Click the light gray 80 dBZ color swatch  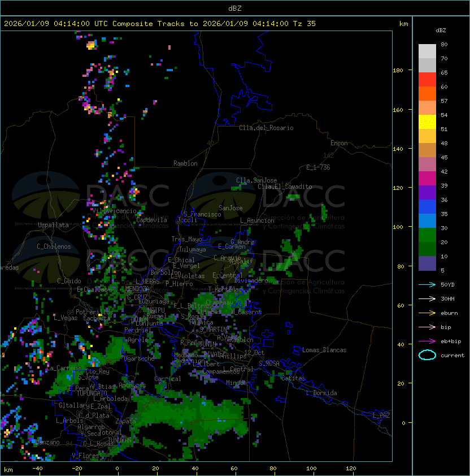[x=427, y=51]
